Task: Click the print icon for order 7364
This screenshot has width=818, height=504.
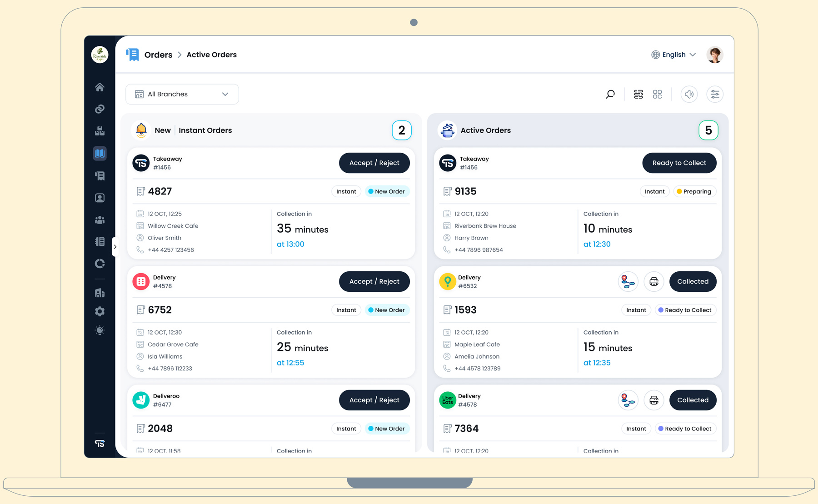Action: 653,400
